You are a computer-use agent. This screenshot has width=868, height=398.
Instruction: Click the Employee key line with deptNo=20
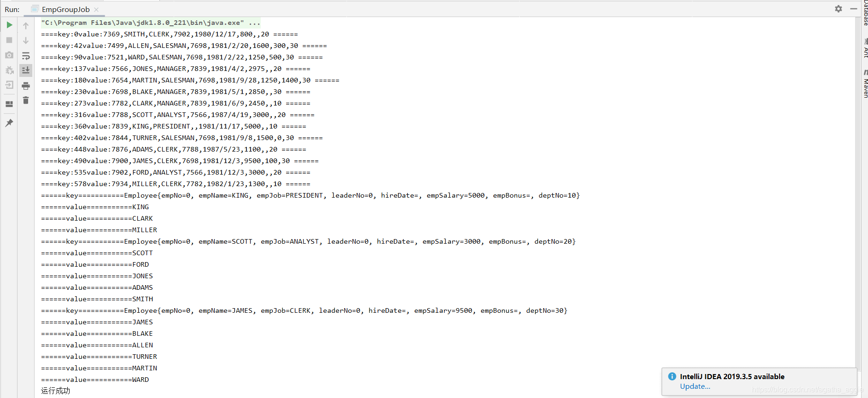point(308,241)
